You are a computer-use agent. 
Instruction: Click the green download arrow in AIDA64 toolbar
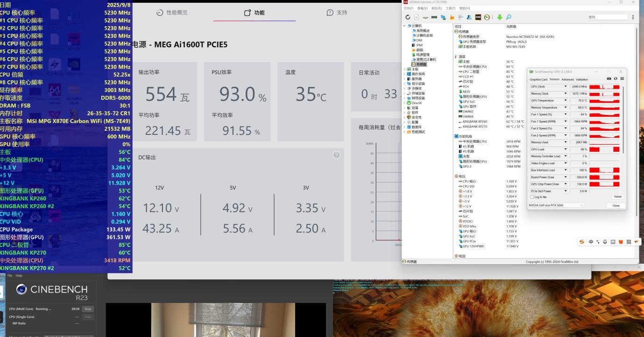pos(499,17)
